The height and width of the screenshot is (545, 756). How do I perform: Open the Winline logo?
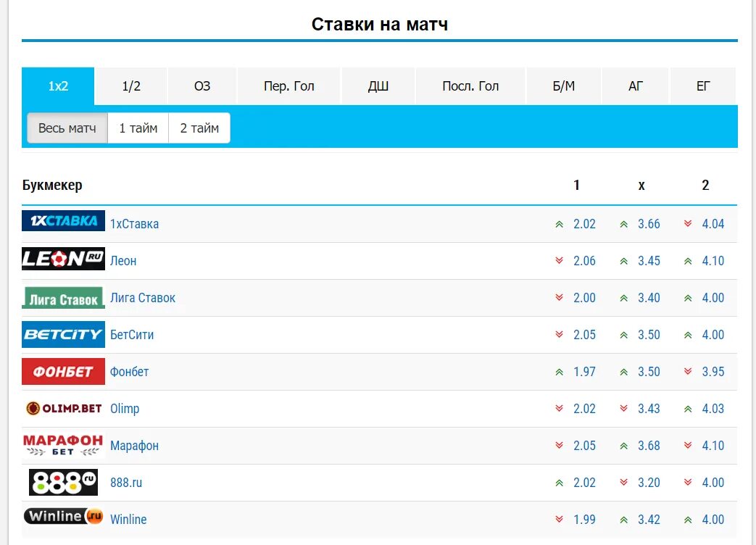click(x=63, y=516)
